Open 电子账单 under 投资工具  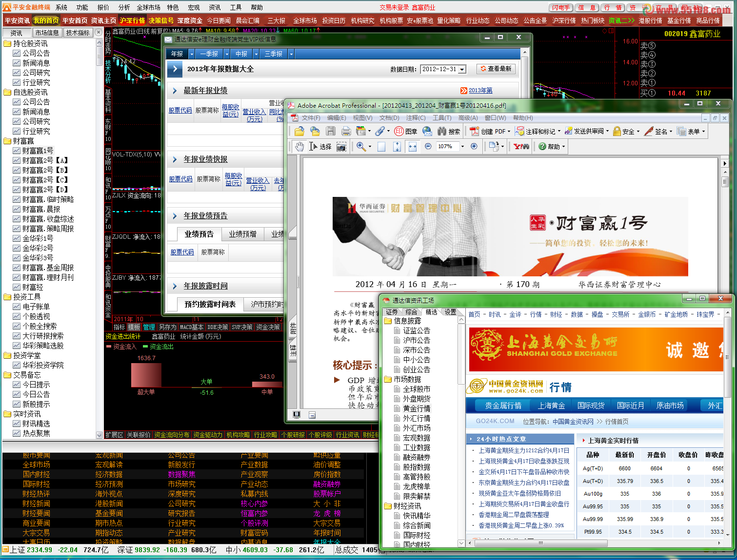click(36, 307)
